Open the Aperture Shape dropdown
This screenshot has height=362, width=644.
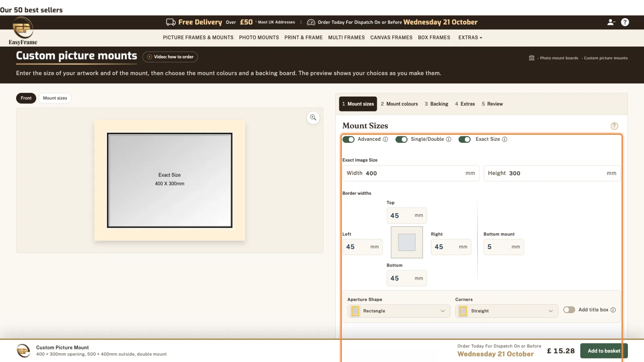[x=398, y=311]
